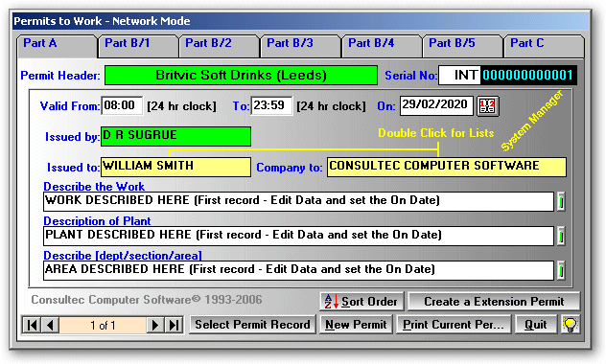The height and width of the screenshot is (364, 606).
Task: Open the Part B/1 tab
Action: [138, 46]
